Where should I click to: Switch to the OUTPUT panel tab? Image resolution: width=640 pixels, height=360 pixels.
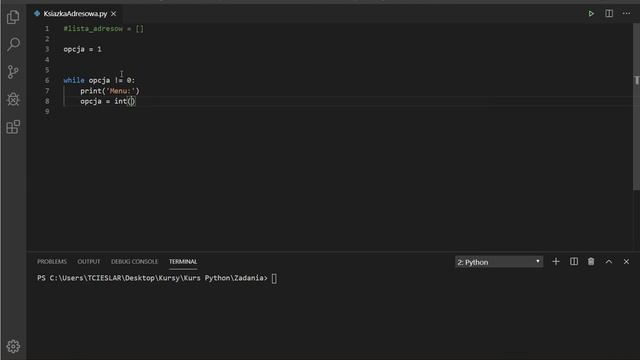click(89, 262)
